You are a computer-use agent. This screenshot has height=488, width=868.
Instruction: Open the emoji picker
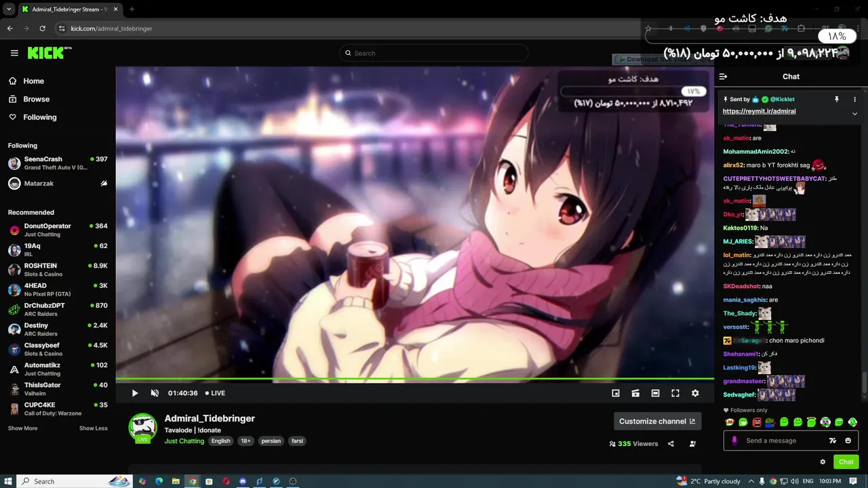848,441
